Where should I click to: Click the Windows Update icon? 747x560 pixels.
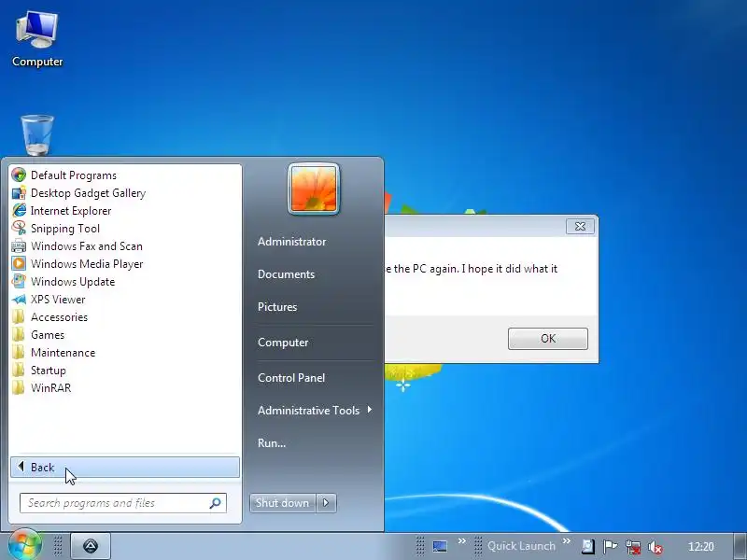tap(19, 282)
